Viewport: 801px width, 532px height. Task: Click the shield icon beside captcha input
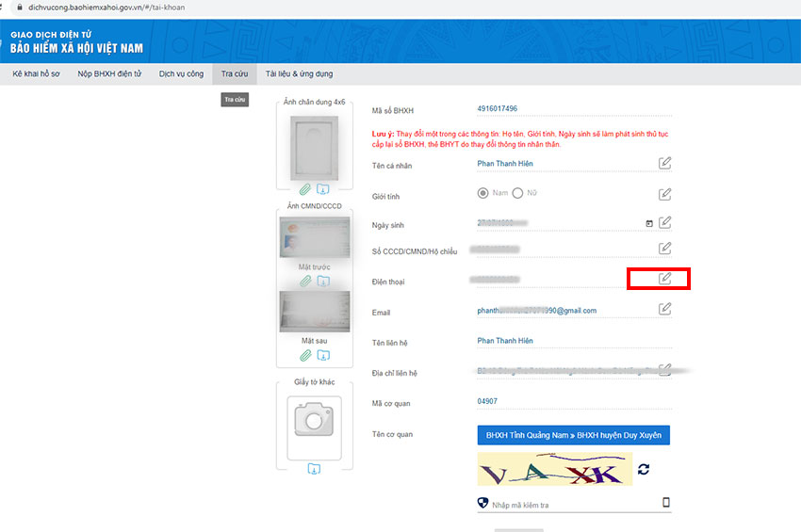click(x=482, y=503)
